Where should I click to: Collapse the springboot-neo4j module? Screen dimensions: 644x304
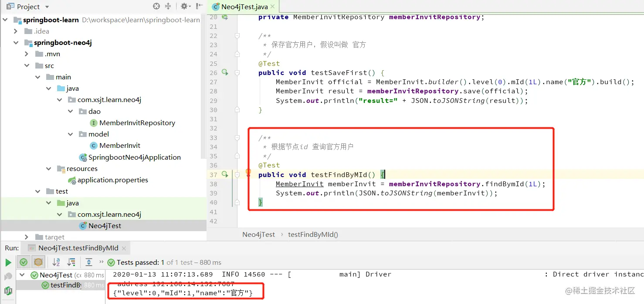[x=16, y=43]
